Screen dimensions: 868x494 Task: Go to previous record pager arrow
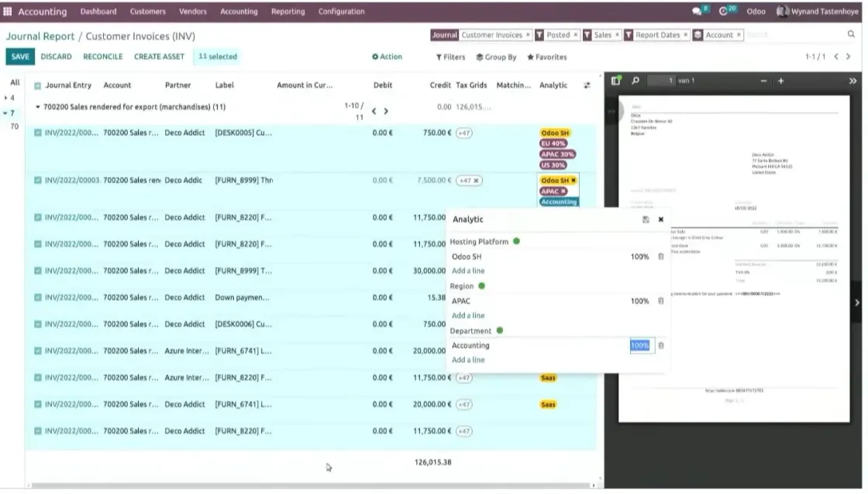coord(836,57)
